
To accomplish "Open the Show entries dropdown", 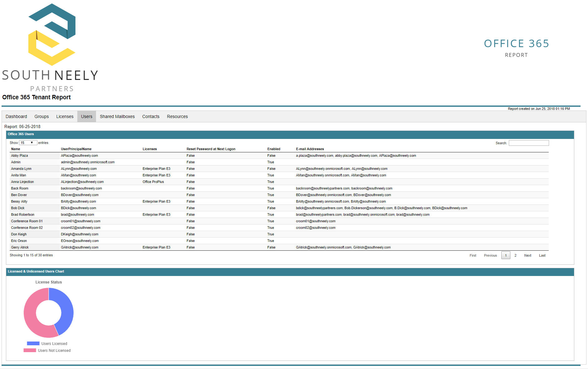I will [28, 143].
